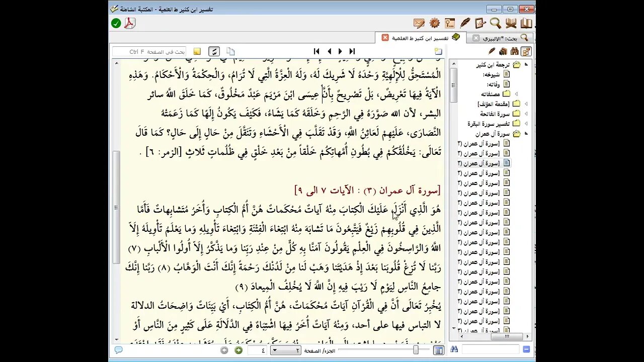Image resolution: width=644 pixels, height=362 pixels.
Task: Switch to the تفسير ابن كثير tab
Action: [x=420, y=38]
